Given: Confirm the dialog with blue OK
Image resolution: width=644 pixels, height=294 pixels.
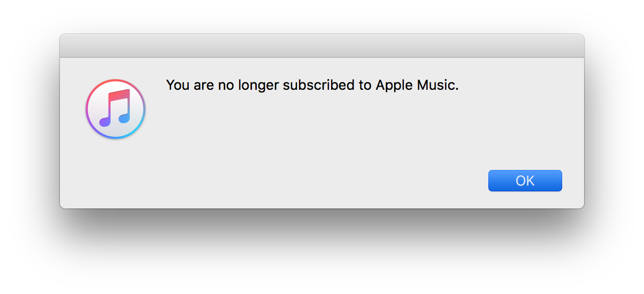Looking at the screenshot, I should pos(525,181).
